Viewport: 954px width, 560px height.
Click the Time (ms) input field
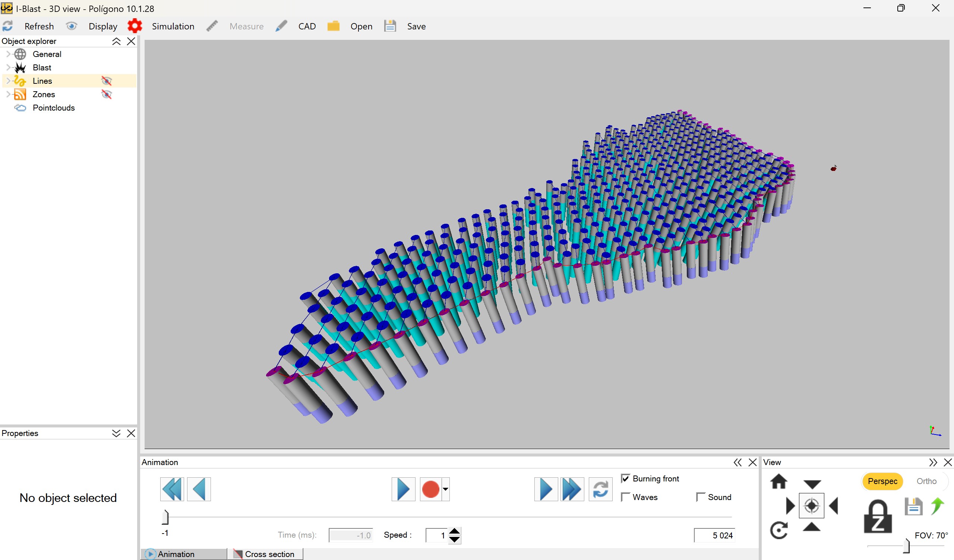tap(350, 535)
